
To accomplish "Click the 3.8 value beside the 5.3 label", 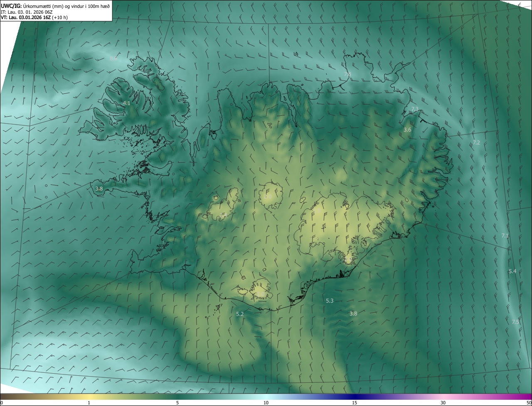I will point(353,313).
